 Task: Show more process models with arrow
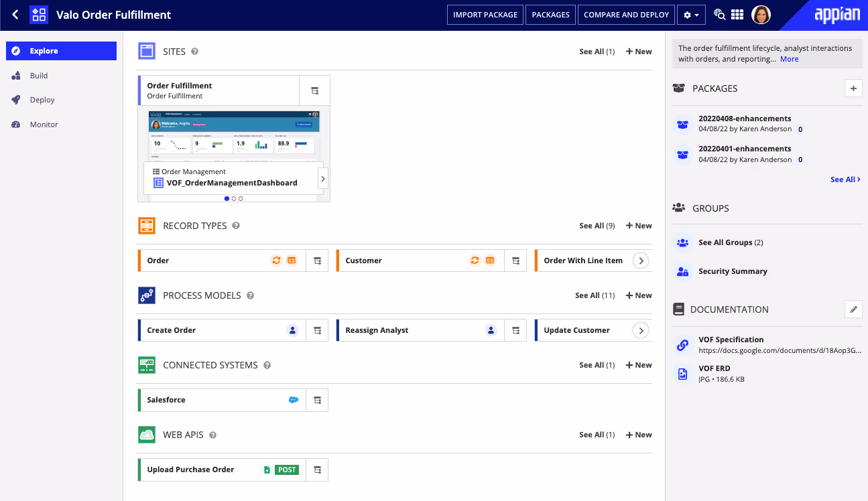coord(641,330)
